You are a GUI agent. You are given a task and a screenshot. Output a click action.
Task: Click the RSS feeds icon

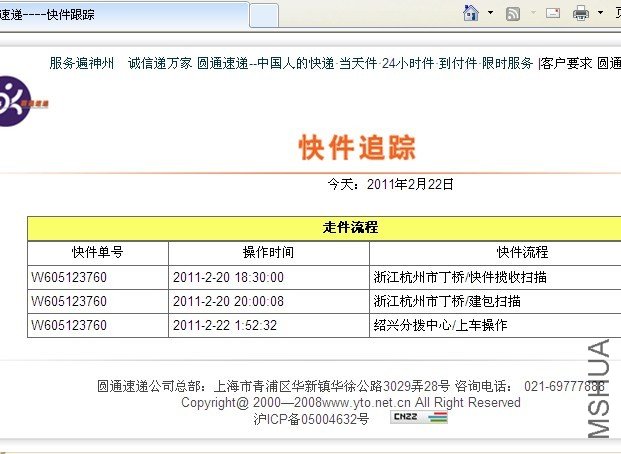tap(513, 14)
